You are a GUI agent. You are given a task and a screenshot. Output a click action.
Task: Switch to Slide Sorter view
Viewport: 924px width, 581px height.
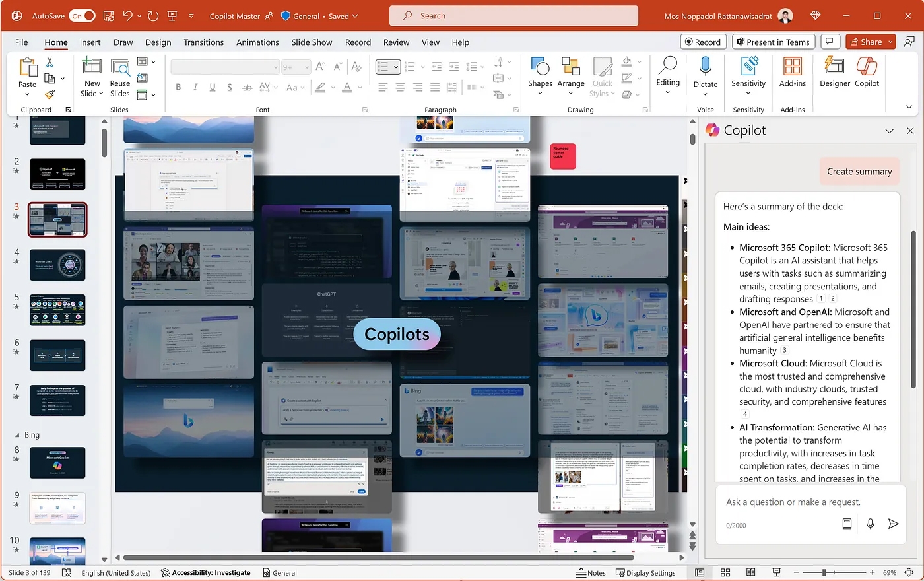(x=725, y=572)
